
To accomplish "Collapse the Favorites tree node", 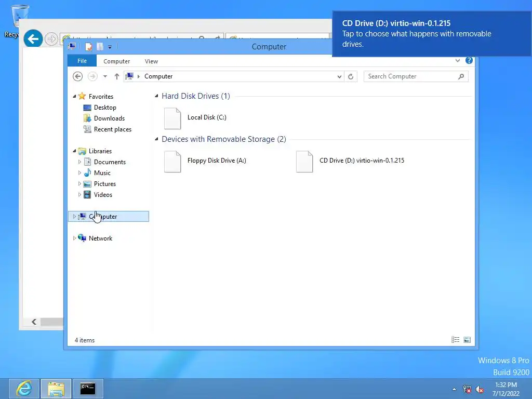I will point(74,96).
